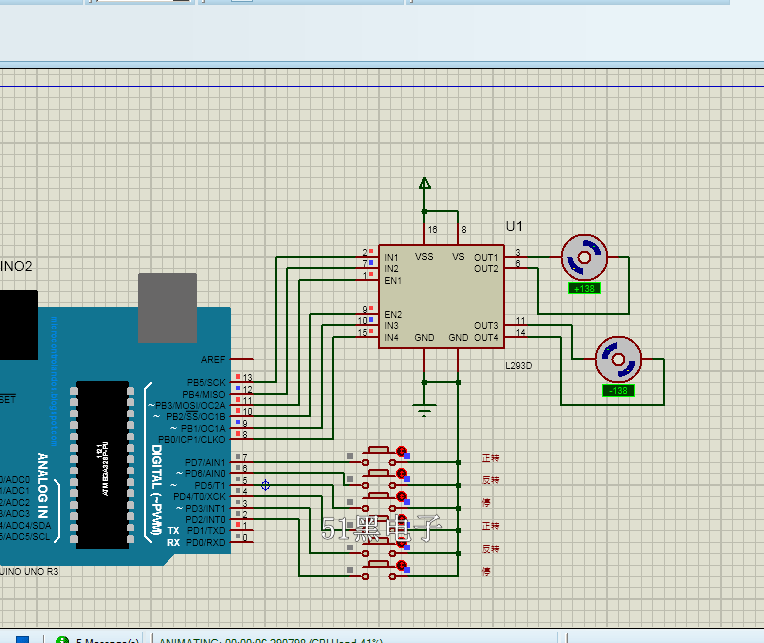764x643 pixels.
Task: Select the ATmega328P chip on the Arduino
Action: 102,465
